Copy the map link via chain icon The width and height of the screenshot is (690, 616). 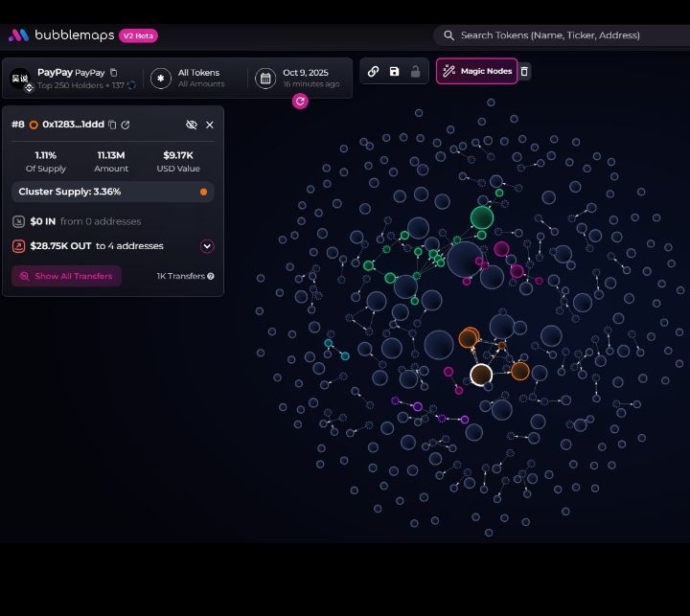tap(374, 72)
